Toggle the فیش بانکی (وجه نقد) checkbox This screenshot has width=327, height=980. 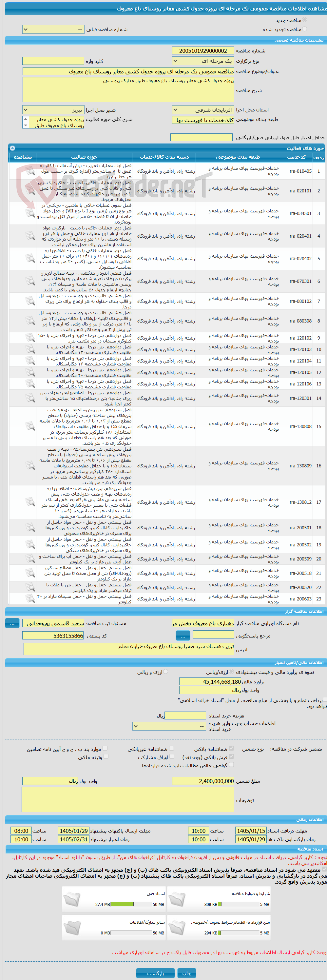[231, 757]
